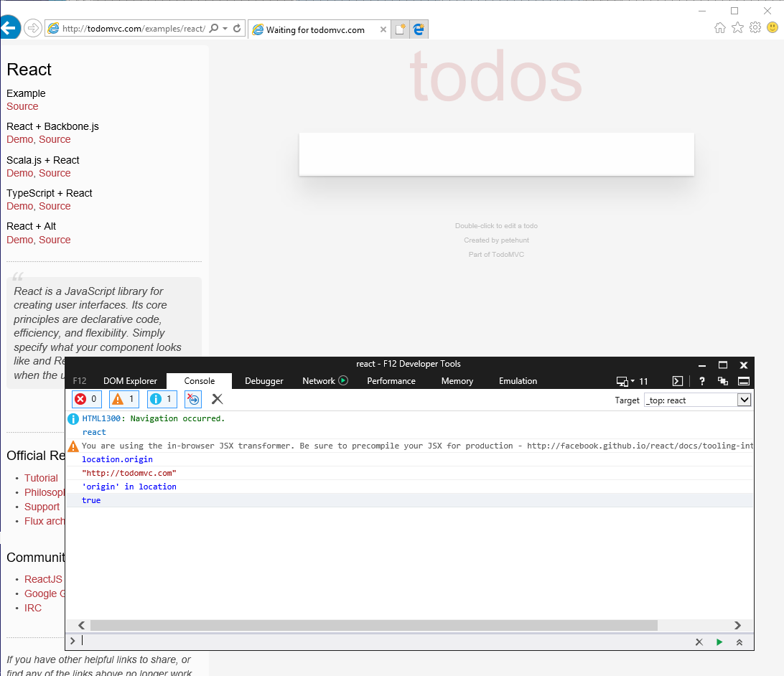This screenshot has width=784, height=676.
Task: Open Demo link under React + Backbone.js
Action: pyautogui.click(x=20, y=139)
